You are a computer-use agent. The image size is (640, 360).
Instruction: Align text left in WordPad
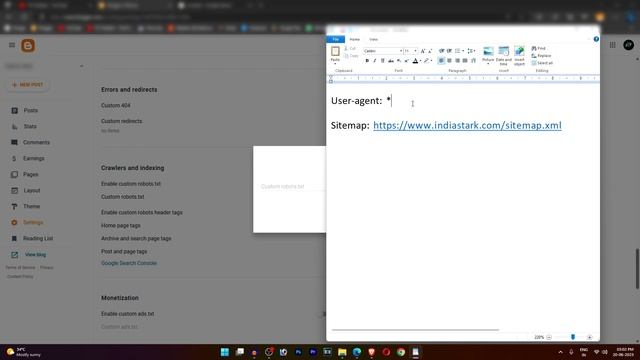pyautogui.click(x=441, y=61)
